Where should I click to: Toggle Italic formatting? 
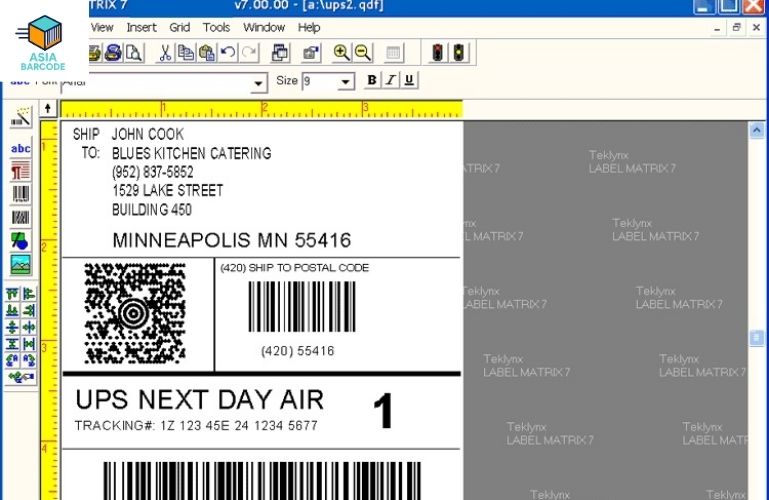tap(391, 80)
